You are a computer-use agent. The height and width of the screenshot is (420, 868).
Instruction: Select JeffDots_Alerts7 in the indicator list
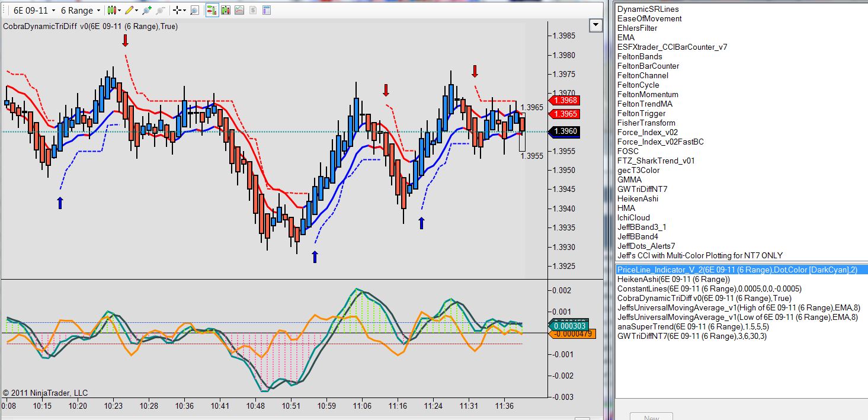tap(646, 246)
